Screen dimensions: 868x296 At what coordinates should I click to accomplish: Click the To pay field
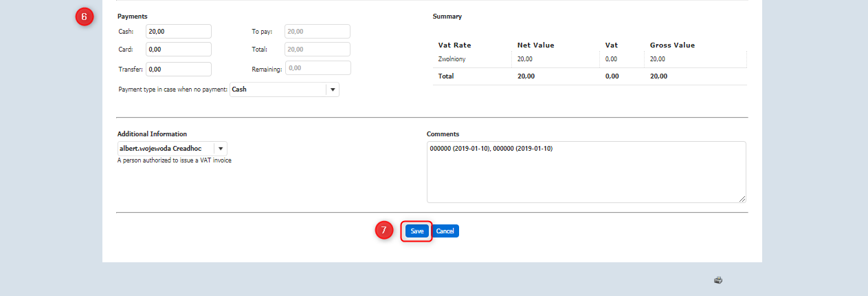tap(317, 32)
